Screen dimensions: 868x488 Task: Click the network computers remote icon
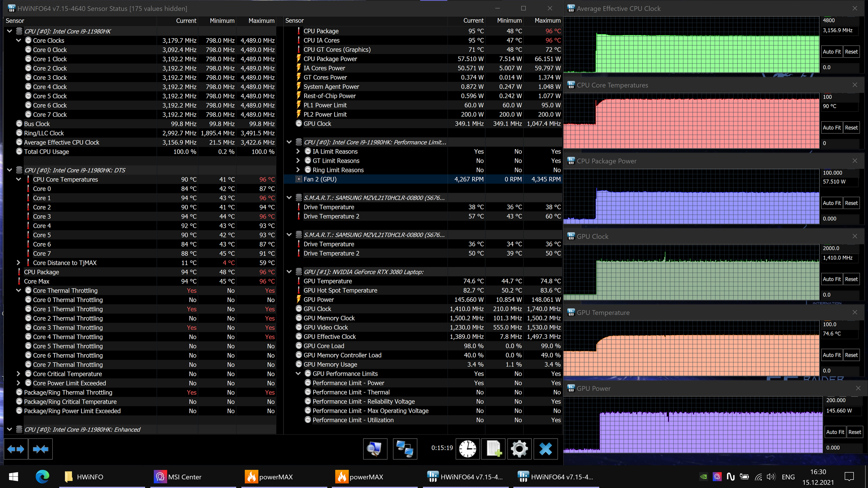pyautogui.click(x=405, y=449)
